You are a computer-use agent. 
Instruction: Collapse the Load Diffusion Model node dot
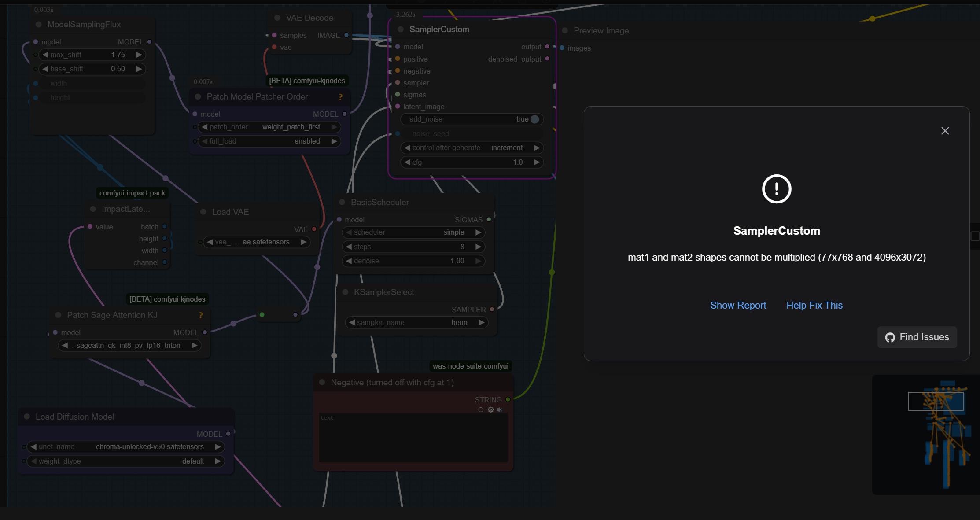[x=27, y=417]
